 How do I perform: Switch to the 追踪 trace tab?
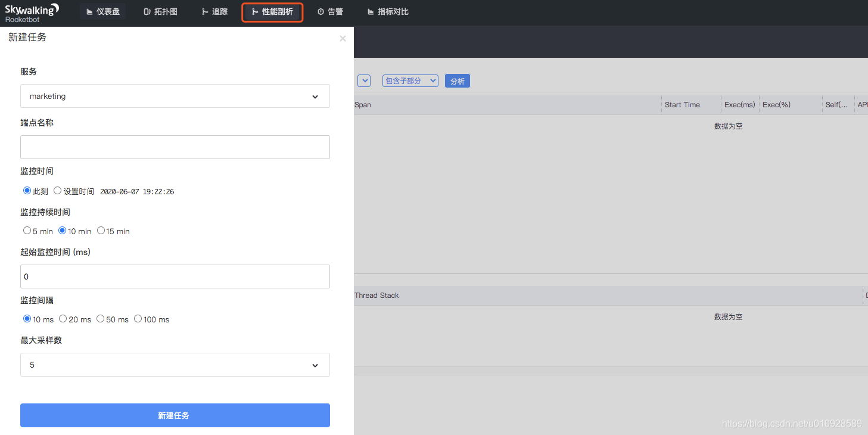(x=214, y=12)
